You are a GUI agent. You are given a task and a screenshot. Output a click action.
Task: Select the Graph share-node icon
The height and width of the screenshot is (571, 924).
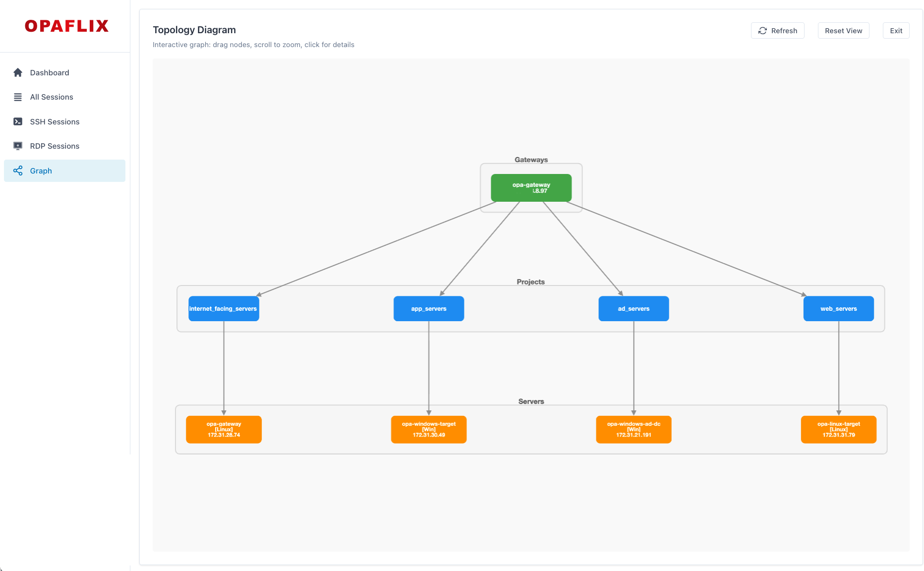[x=18, y=171]
